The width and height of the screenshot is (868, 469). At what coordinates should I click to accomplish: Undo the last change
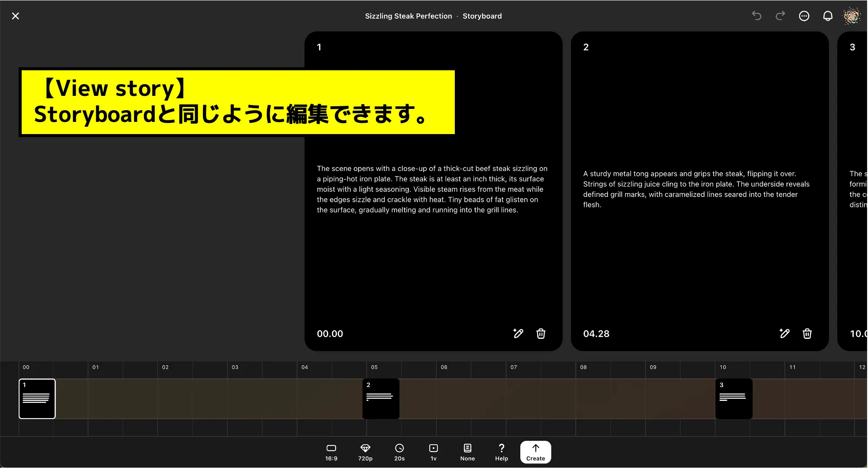757,16
